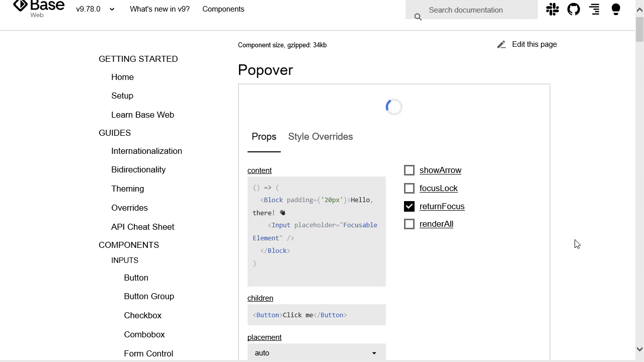This screenshot has height=362, width=644.
Task: Toggle the text direction icon
Action: click(x=594, y=9)
